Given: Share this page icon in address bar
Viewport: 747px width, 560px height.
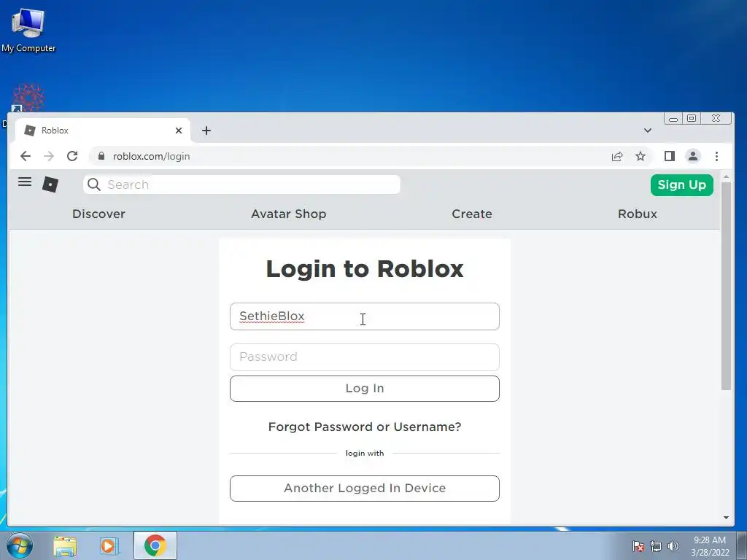Looking at the screenshot, I should pyautogui.click(x=617, y=156).
